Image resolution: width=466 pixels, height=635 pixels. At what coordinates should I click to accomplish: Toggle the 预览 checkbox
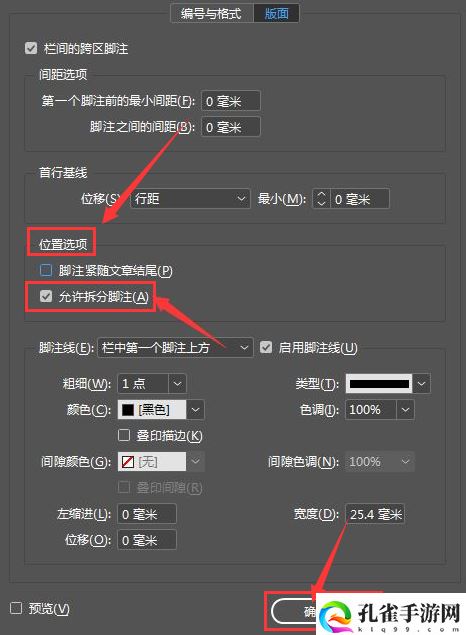[x=16, y=608]
